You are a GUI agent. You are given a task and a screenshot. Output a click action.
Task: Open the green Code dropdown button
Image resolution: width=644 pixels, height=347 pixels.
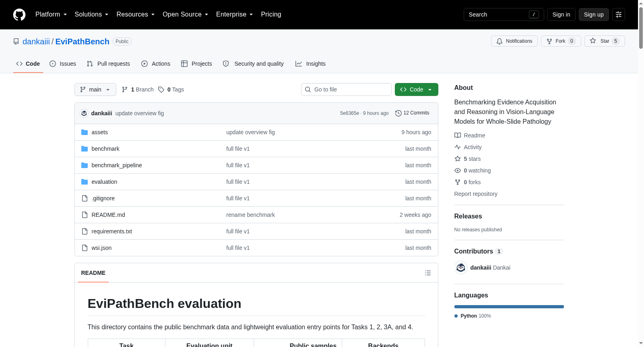coord(417,89)
